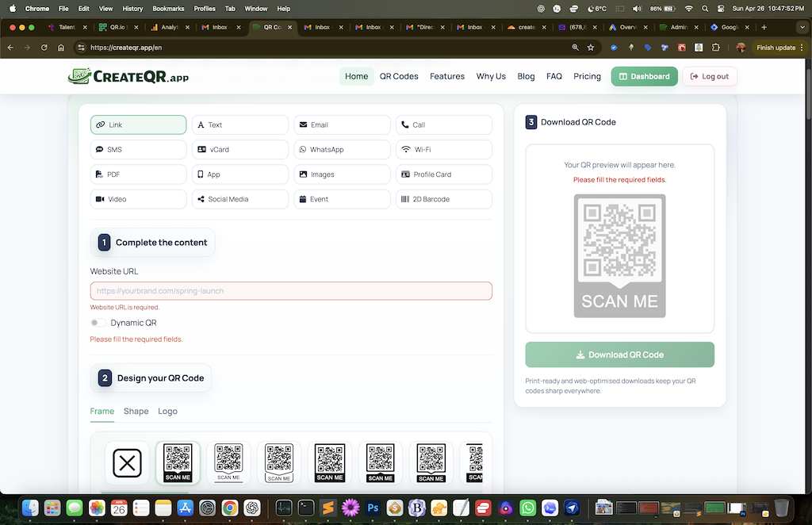Screen dimensions: 812x525
Task: Focus the Website URL input field
Action: tap(291, 291)
